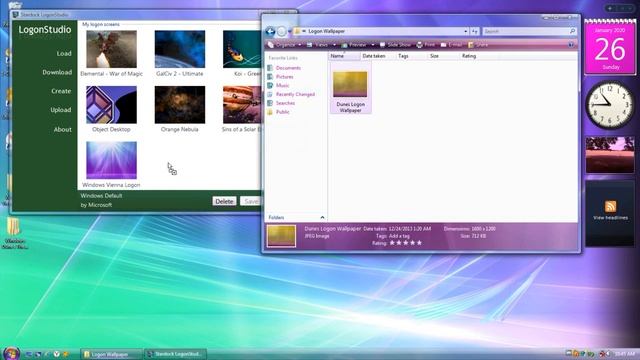Image resolution: width=640 pixels, height=360 pixels.
Task: Click Upload in LogonStudio sidebar
Action: [x=61, y=110]
